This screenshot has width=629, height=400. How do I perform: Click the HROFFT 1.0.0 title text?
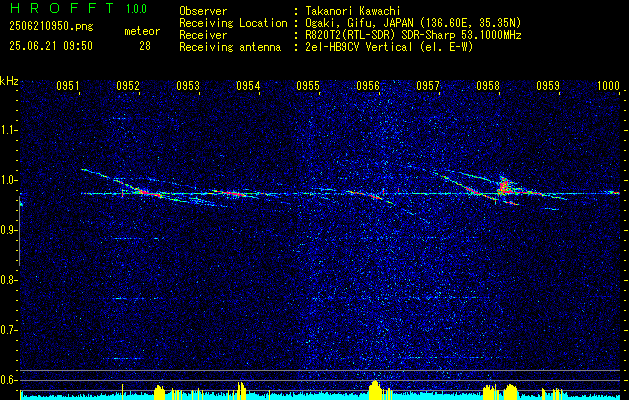pos(78,8)
